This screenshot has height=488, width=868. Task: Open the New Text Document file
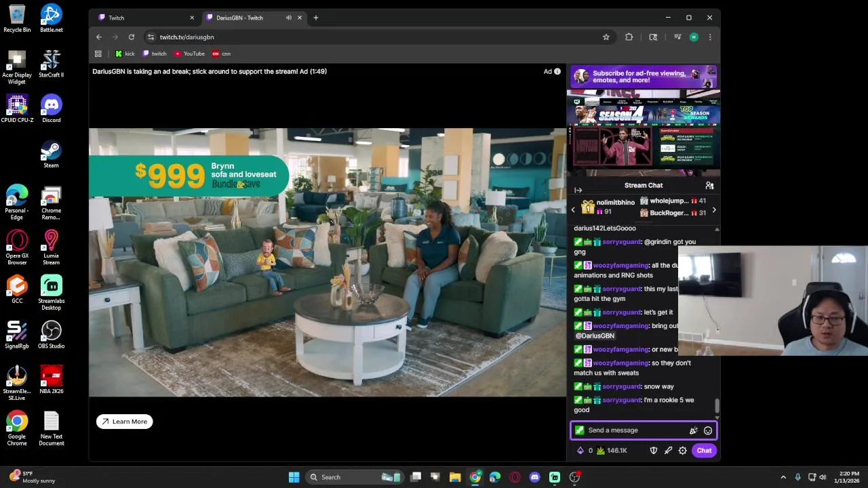click(52, 428)
